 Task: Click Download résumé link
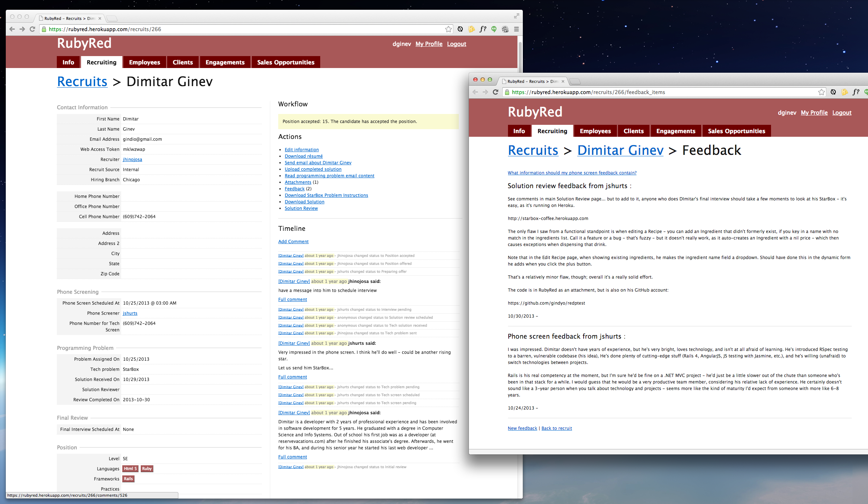tap(304, 156)
